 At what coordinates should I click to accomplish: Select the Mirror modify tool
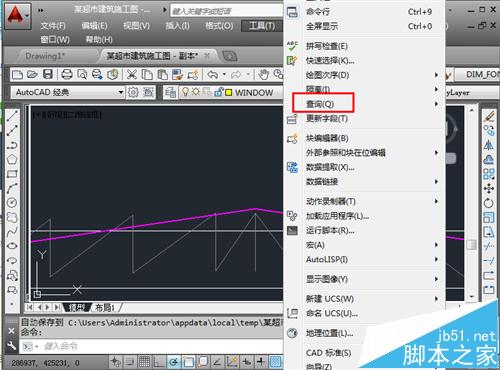click(x=489, y=145)
